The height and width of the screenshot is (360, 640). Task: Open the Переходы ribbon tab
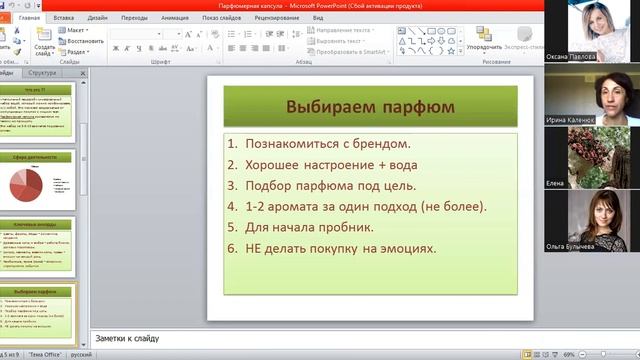(134, 18)
